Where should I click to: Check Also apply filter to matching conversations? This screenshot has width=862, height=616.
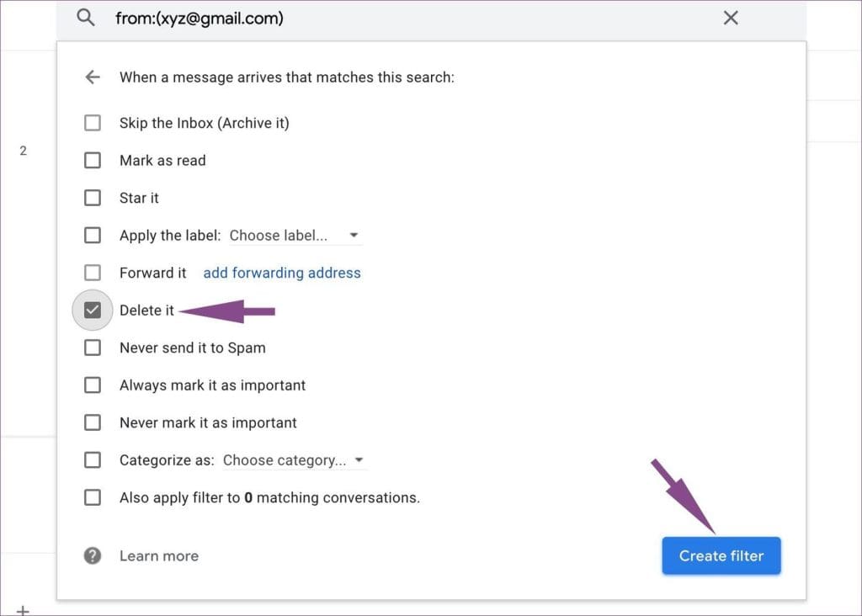[x=93, y=497]
